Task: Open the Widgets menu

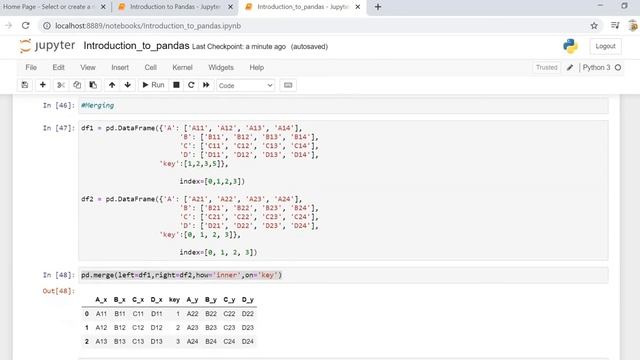Action: (221, 67)
